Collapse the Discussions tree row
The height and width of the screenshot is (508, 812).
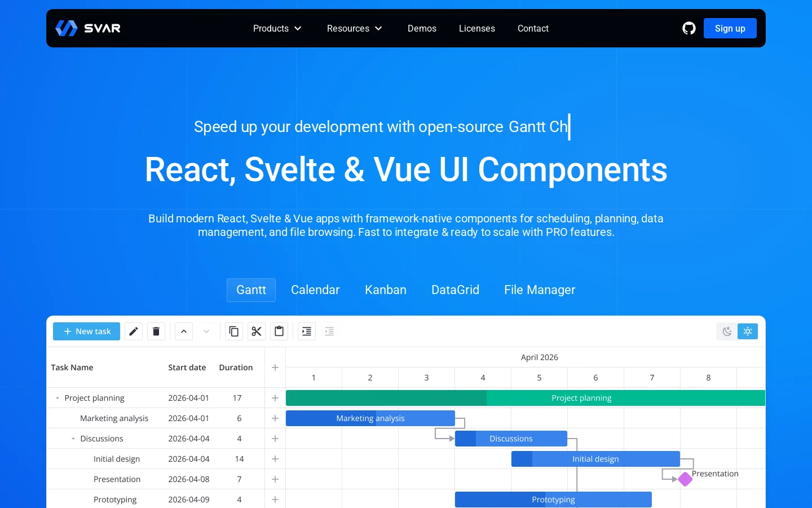point(73,439)
